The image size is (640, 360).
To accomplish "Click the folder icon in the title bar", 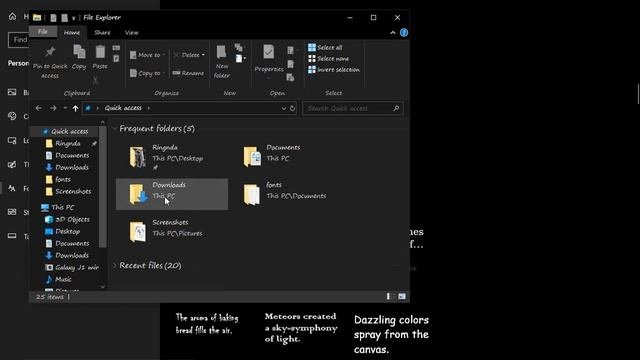I will (x=37, y=17).
